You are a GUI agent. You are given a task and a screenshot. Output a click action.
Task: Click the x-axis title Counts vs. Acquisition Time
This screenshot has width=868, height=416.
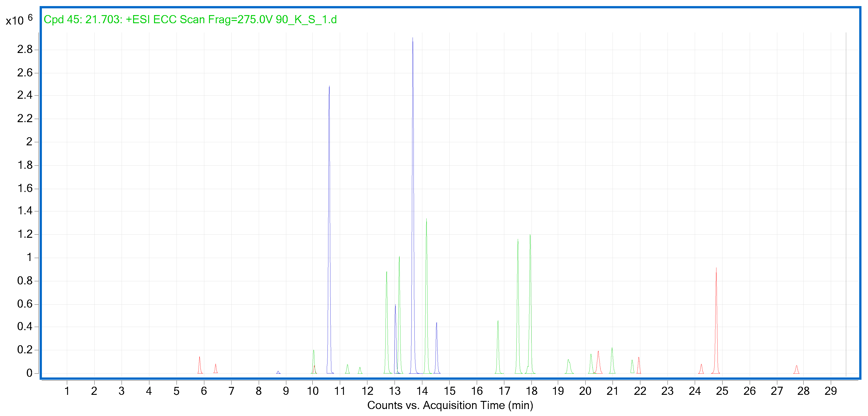tap(450, 405)
